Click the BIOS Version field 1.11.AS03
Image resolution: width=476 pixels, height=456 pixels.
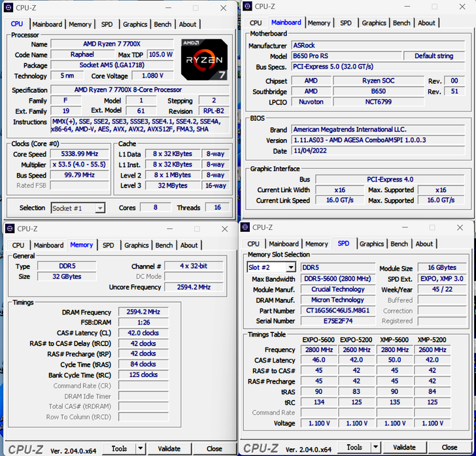(378, 140)
